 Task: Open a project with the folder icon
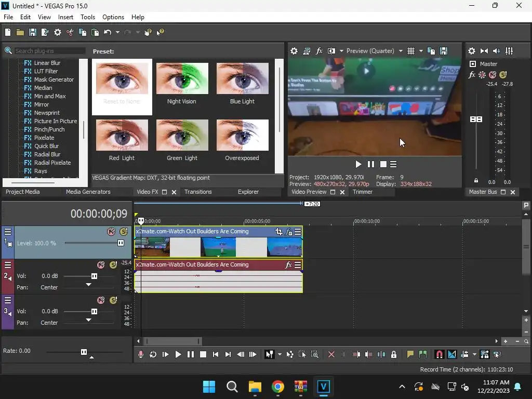[20, 32]
